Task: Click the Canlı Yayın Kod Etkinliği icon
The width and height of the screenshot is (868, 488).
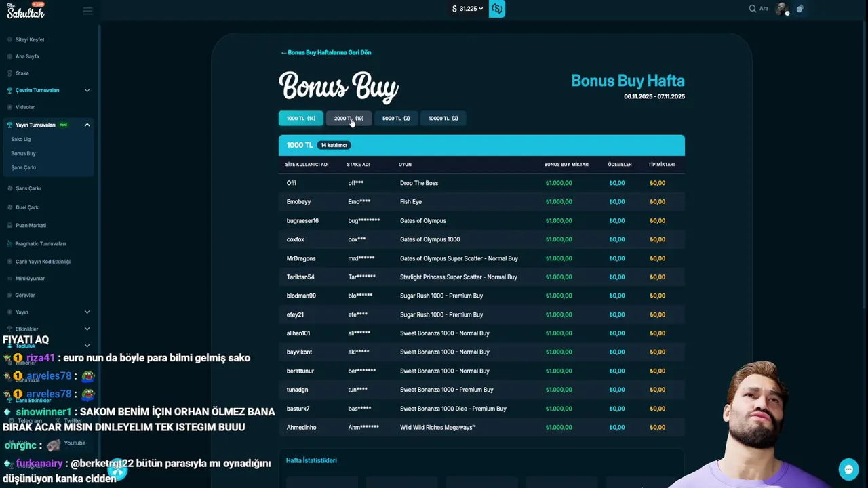Action: coord(9,262)
